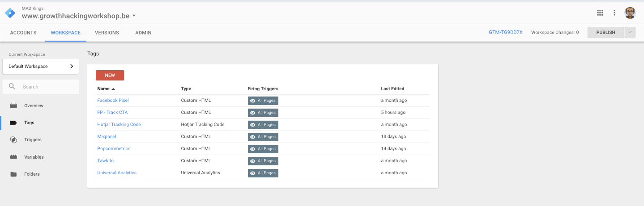
Task: Switch to the Versions tab
Action: [107, 33]
